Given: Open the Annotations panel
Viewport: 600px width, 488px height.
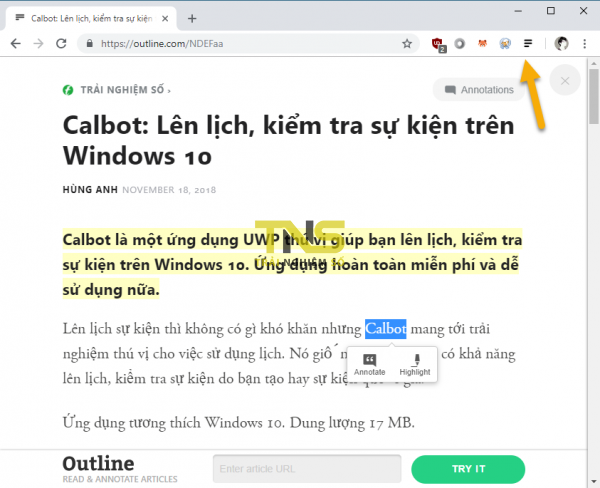Looking at the screenshot, I should [x=479, y=90].
